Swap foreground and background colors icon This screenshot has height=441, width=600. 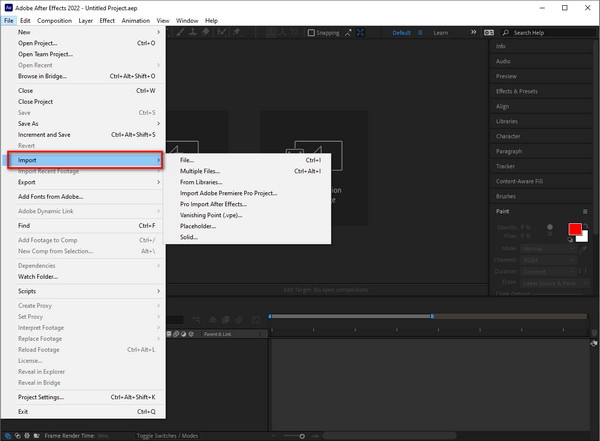coord(585,226)
